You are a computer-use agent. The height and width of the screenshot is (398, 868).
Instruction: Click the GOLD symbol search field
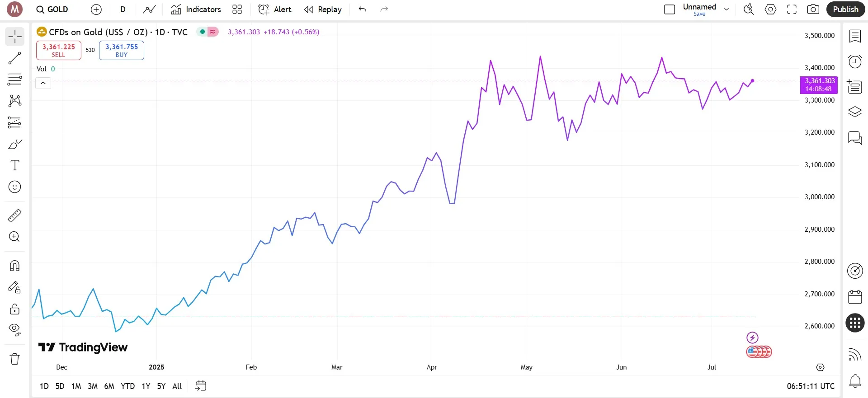tap(52, 9)
